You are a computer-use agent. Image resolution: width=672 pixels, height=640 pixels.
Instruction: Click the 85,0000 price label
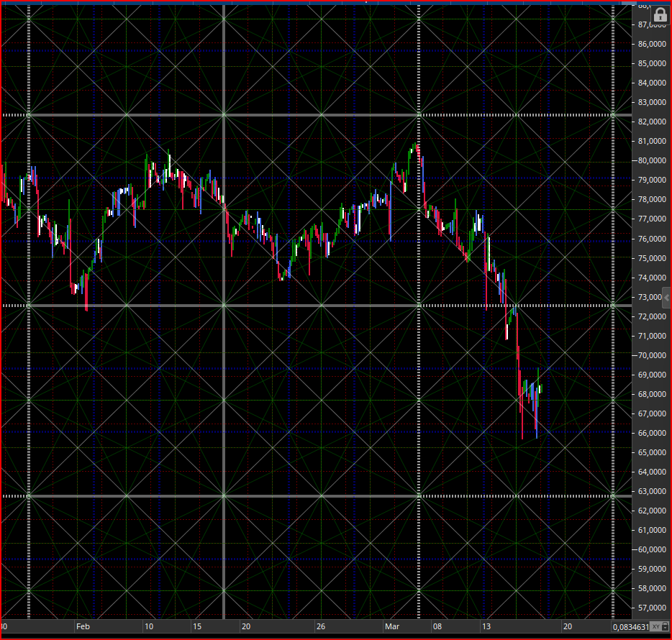coord(652,63)
